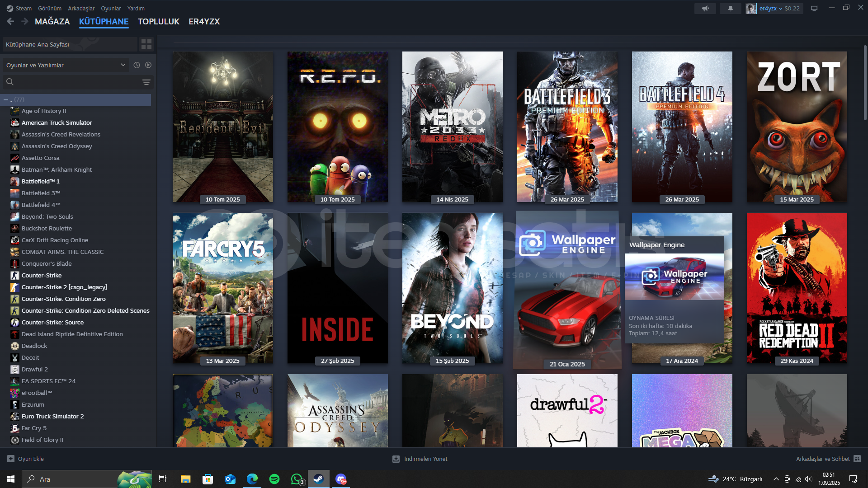
Task: Click the library vertical scrollbar
Action: pos(865,82)
